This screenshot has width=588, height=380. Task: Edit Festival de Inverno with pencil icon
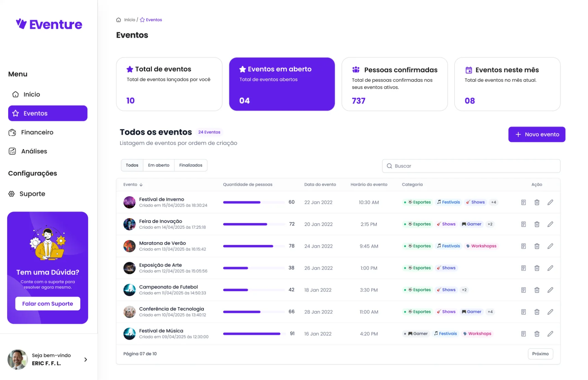(550, 202)
